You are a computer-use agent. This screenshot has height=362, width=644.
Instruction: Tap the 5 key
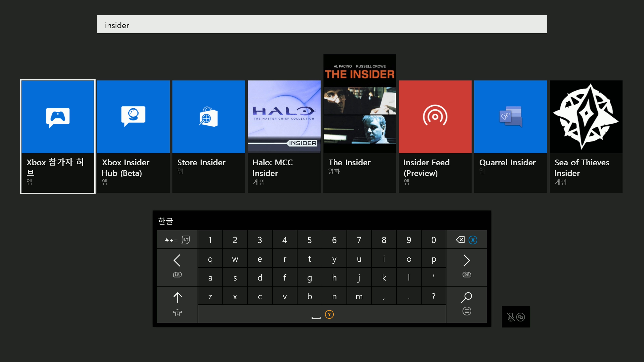click(309, 240)
